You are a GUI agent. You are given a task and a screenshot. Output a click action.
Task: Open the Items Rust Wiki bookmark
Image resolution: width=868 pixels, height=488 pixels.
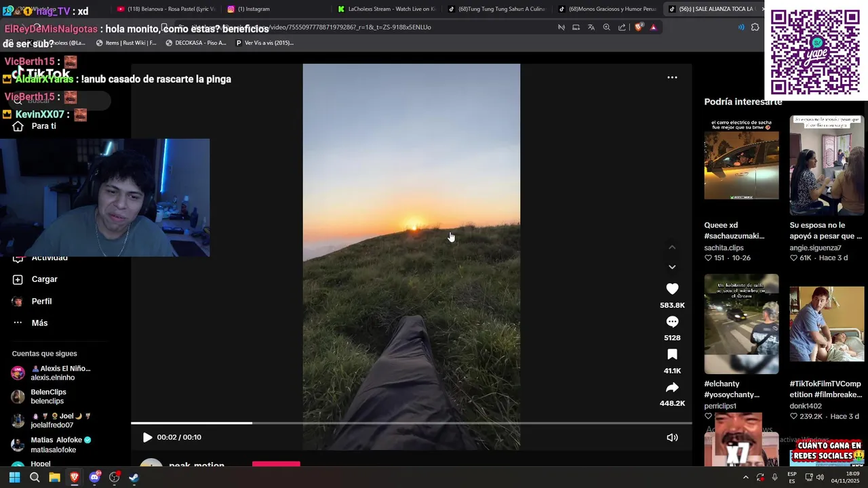[126, 43]
